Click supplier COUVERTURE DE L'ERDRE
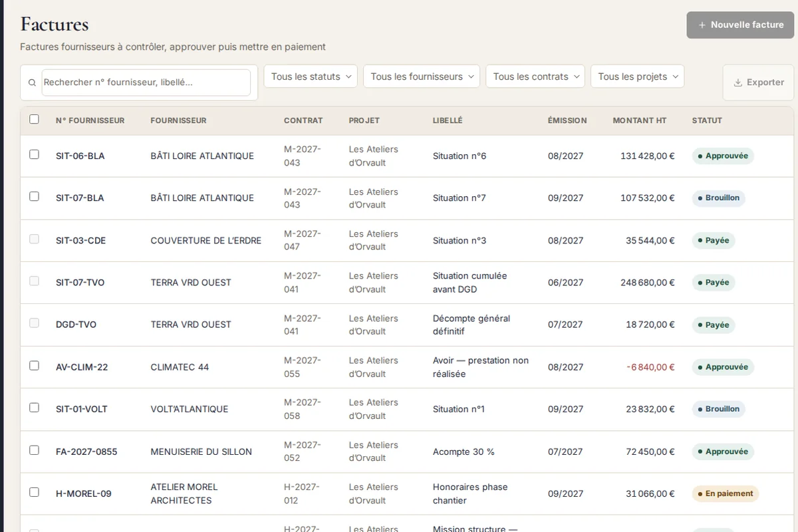 tap(206, 241)
